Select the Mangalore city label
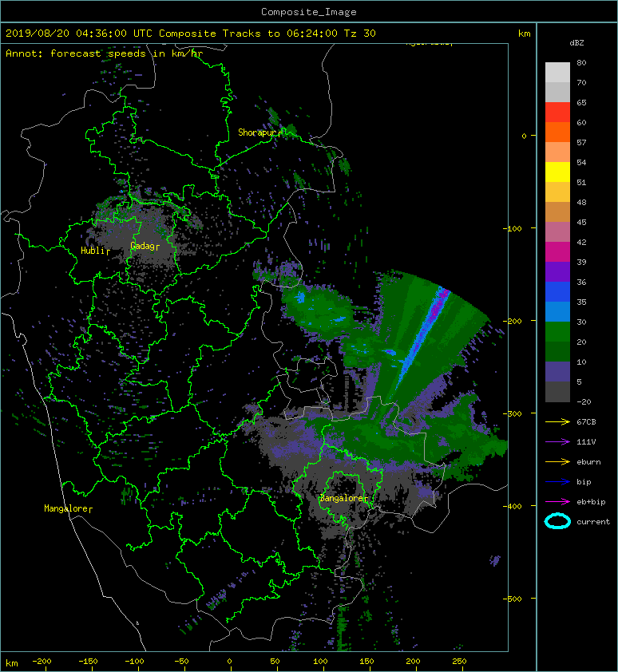The height and width of the screenshot is (672, 618). pyautogui.click(x=65, y=508)
